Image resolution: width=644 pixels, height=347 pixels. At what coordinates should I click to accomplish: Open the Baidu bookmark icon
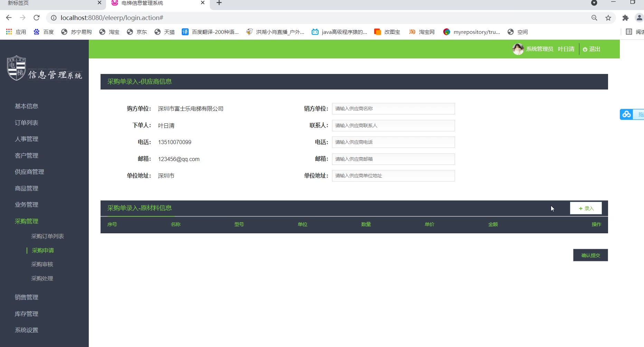pos(37,32)
